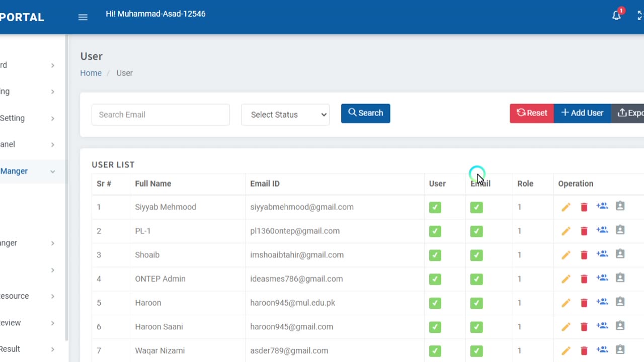Open profile badge icon for PL-1
The height and width of the screenshot is (362, 644).
click(x=620, y=230)
